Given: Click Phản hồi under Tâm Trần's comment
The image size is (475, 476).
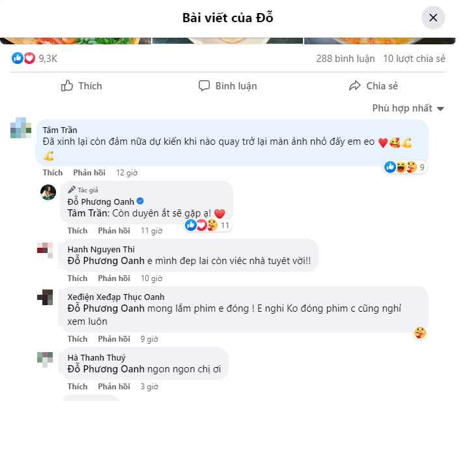Looking at the screenshot, I should click(x=89, y=173).
